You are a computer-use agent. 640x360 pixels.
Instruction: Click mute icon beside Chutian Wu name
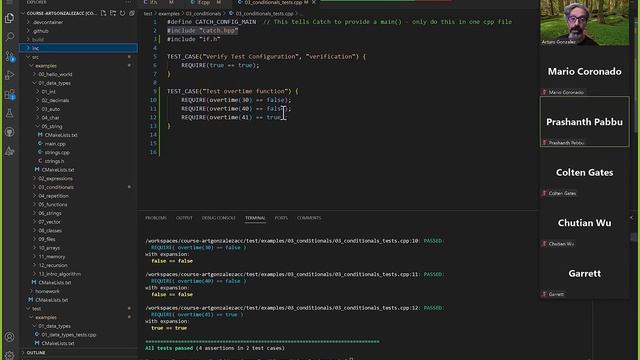(x=544, y=244)
